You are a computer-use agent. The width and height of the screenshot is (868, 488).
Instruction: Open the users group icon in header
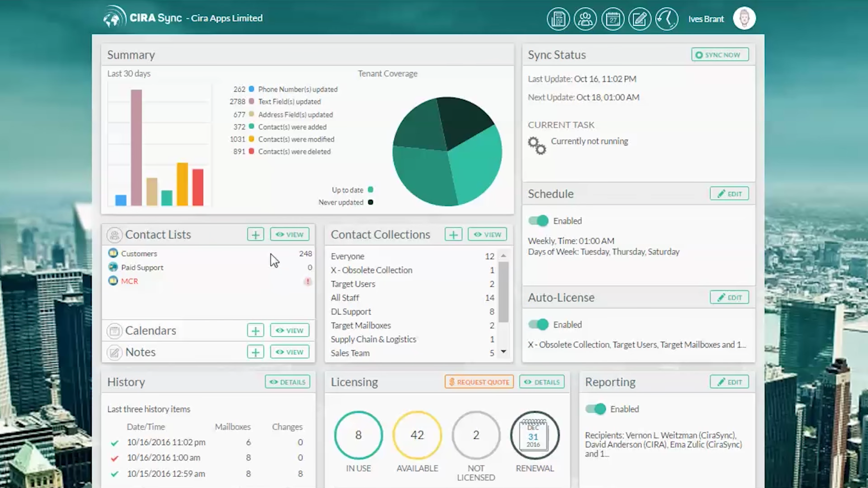point(585,19)
